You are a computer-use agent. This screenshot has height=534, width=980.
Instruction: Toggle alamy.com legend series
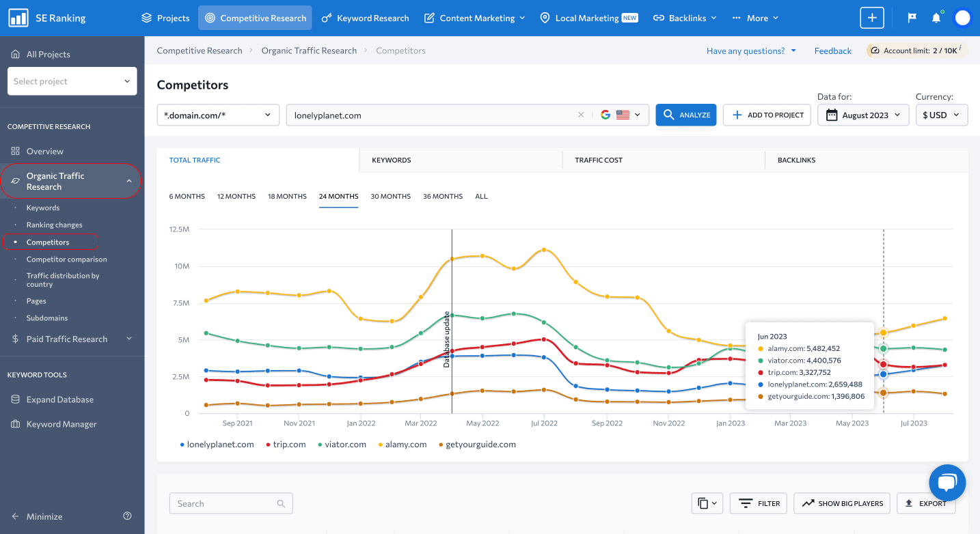click(403, 444)
